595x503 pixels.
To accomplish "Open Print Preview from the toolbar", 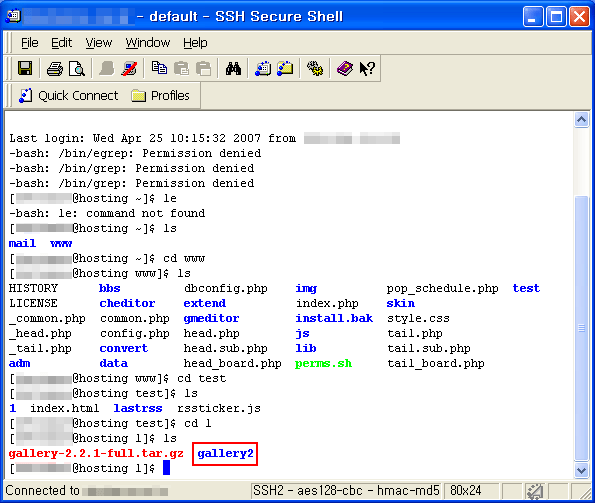I will (x=77, y=69).
